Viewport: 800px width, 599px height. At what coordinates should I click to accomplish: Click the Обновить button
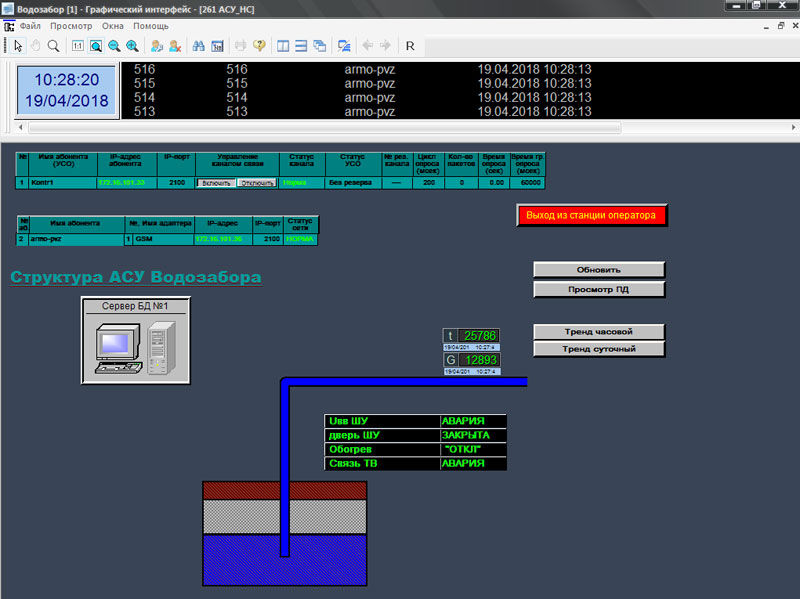click(x=599, y=270)
